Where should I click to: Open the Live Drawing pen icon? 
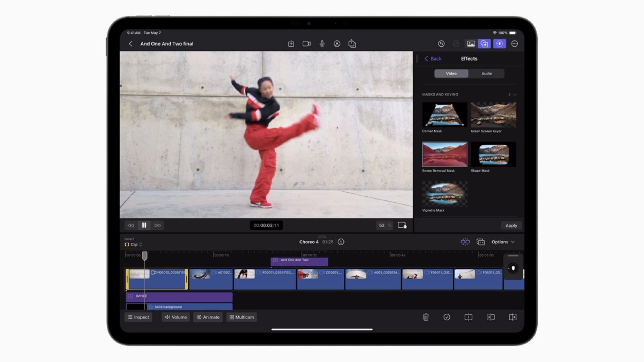pos(337,44)
